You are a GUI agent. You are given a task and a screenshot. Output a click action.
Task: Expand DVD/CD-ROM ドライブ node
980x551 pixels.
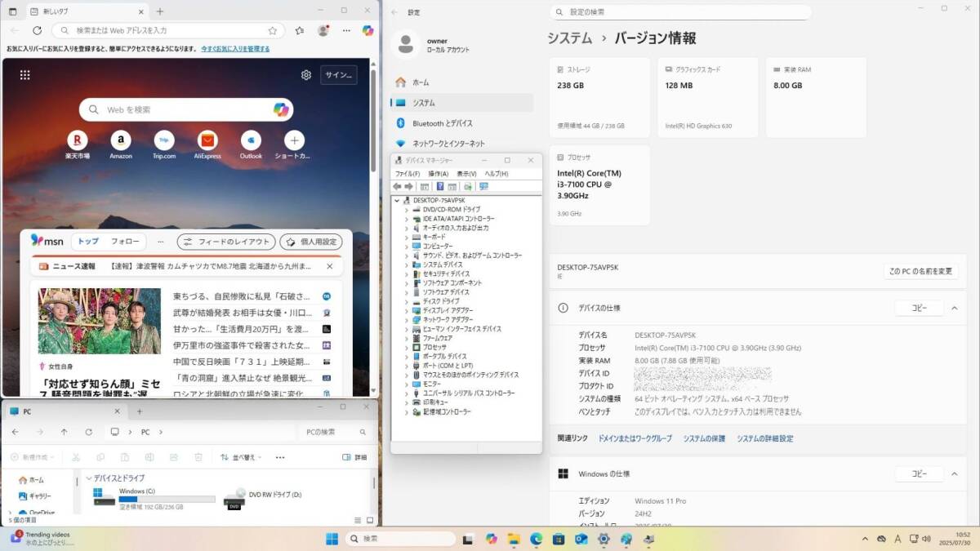pos(407,210)
